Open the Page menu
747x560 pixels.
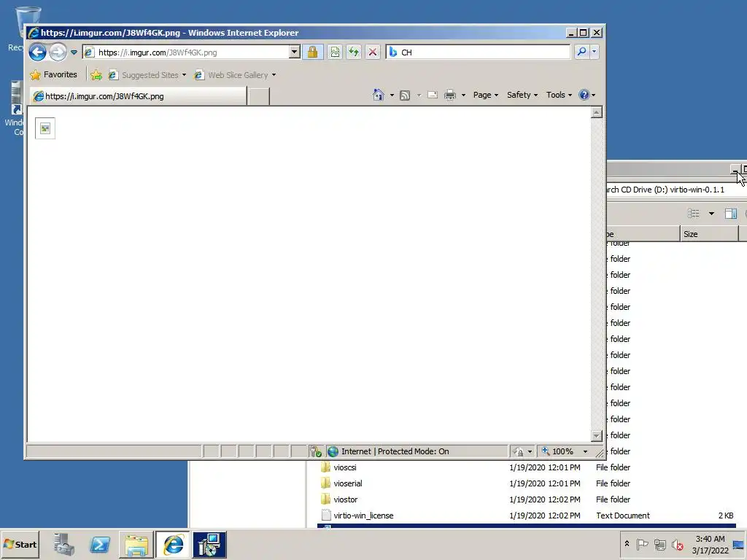[485, 95]
